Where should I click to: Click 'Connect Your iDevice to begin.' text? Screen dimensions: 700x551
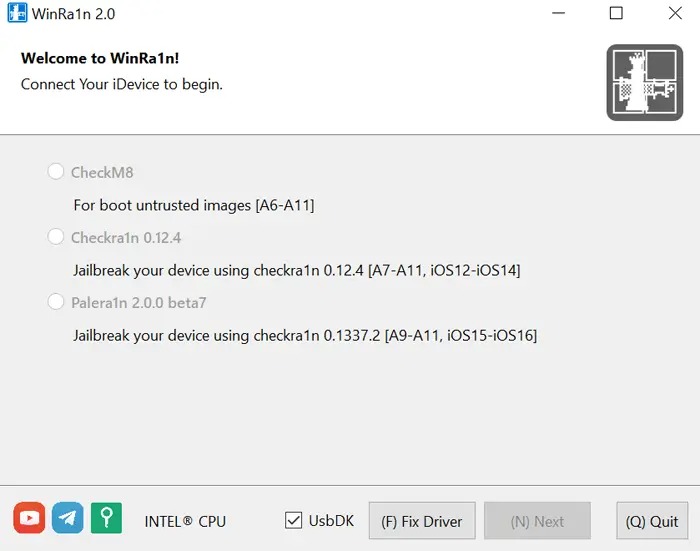(x=121, y=84)
